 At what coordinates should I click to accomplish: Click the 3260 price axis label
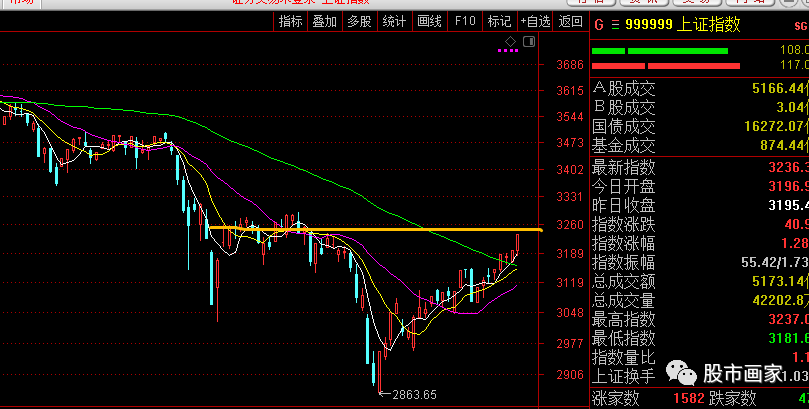coord(570,224)
